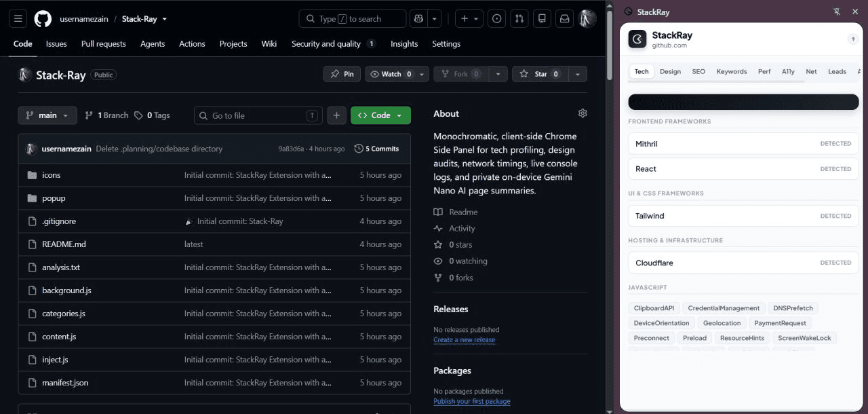Pin the Stack-Ray repository
The height and width of the screenshot is (414, 868).
coord(342,74)
